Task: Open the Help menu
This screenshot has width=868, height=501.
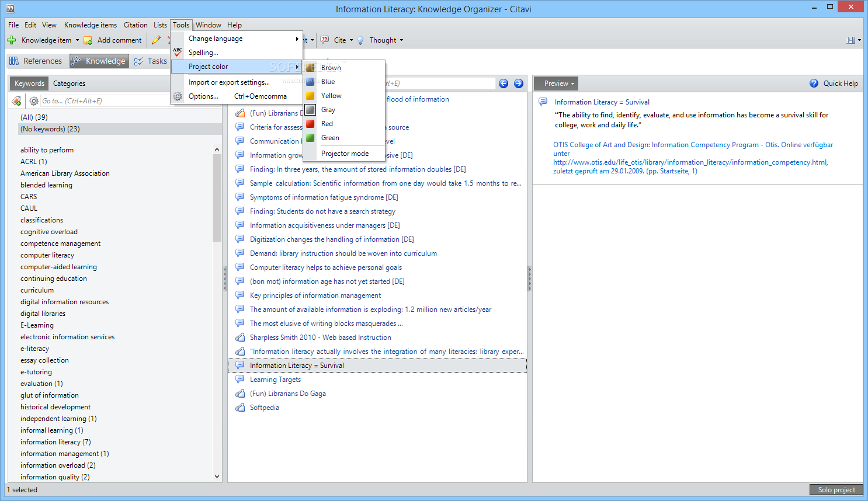Action: (234, 25)
